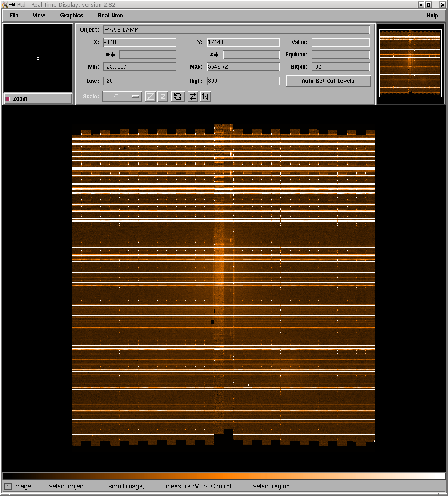Click the X window menu icon in title bar
The width and height of the screenshot is (448, 496).
pos(5,5)
